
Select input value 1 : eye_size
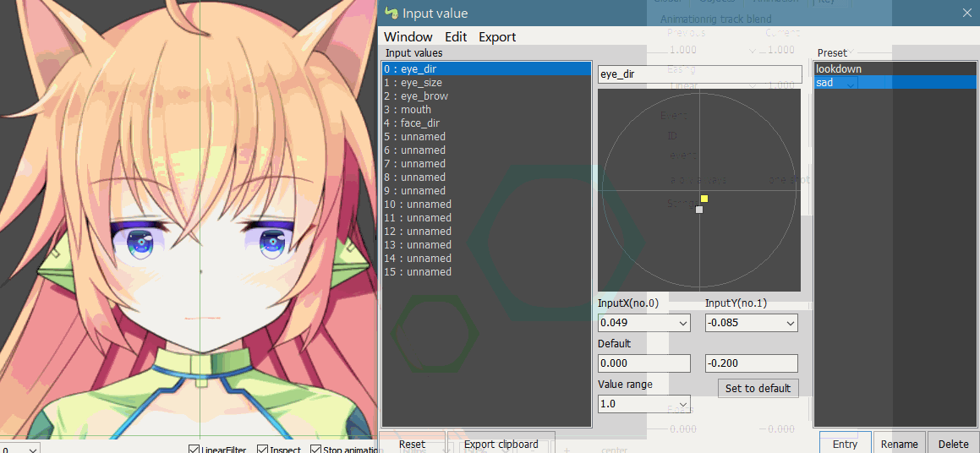[486, 83]
